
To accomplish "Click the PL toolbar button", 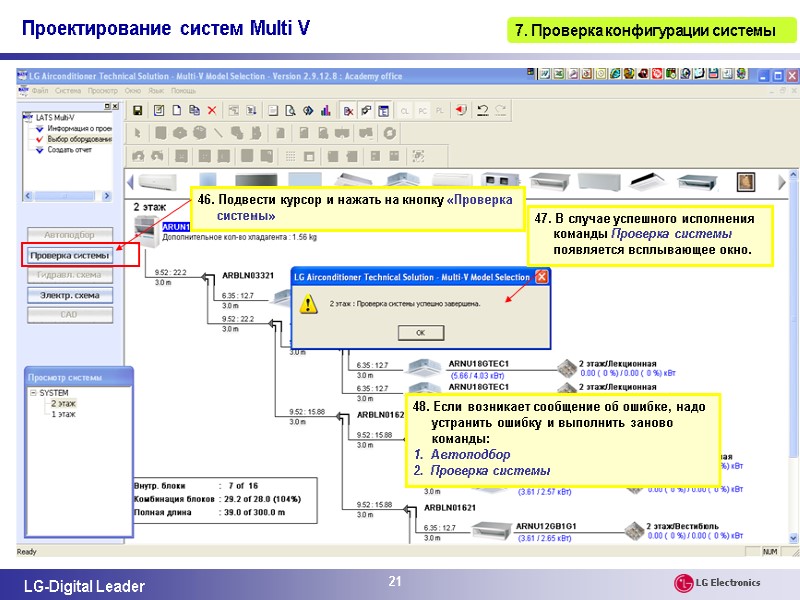I will [440, 111].
